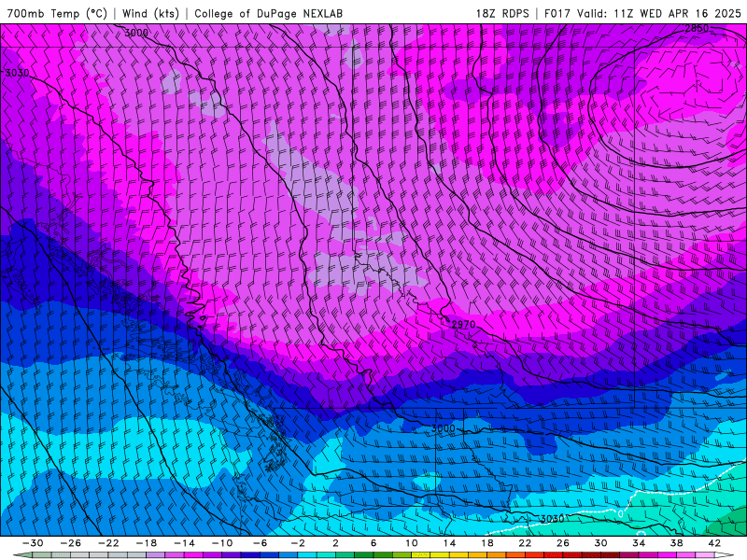Image resolution: width=747 pixels, height=560 pixels.
Task: Click the 2850 height contour label
Action: pyautogui.click(x=697, y=29)
